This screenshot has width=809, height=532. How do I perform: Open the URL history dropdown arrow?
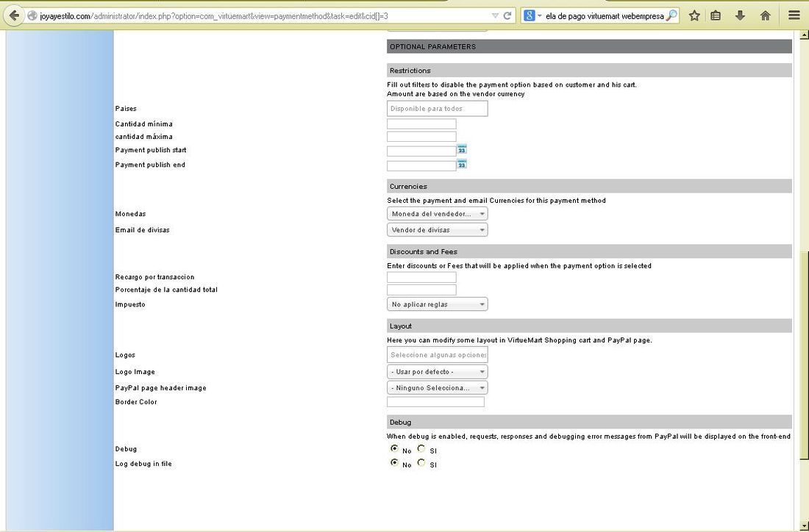495,16
